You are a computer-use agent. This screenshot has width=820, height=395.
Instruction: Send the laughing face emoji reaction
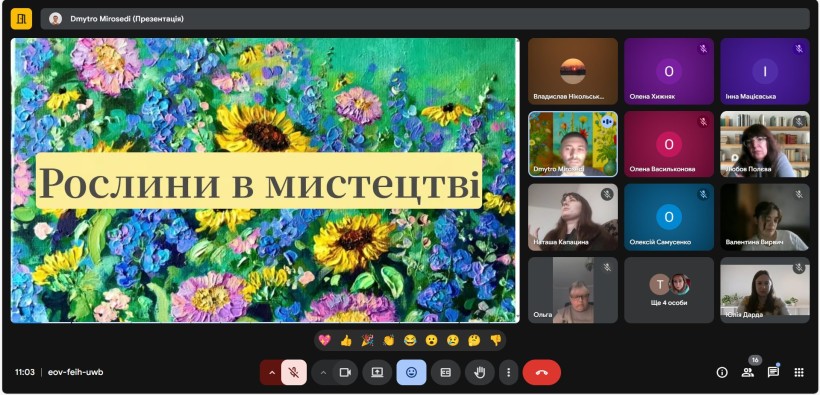410,341
